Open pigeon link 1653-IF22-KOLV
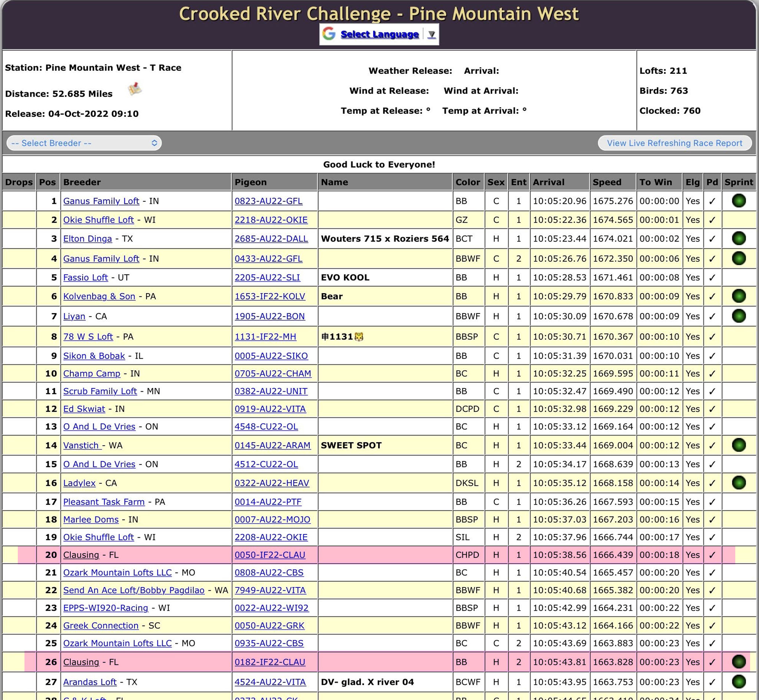759x700 pixels. click(x=270, y=296)
